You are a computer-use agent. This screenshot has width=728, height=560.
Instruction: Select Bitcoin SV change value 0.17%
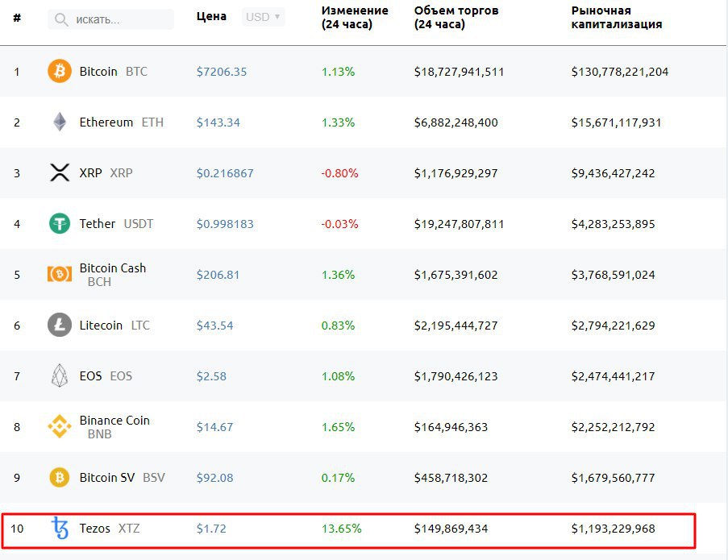[338, 478]
